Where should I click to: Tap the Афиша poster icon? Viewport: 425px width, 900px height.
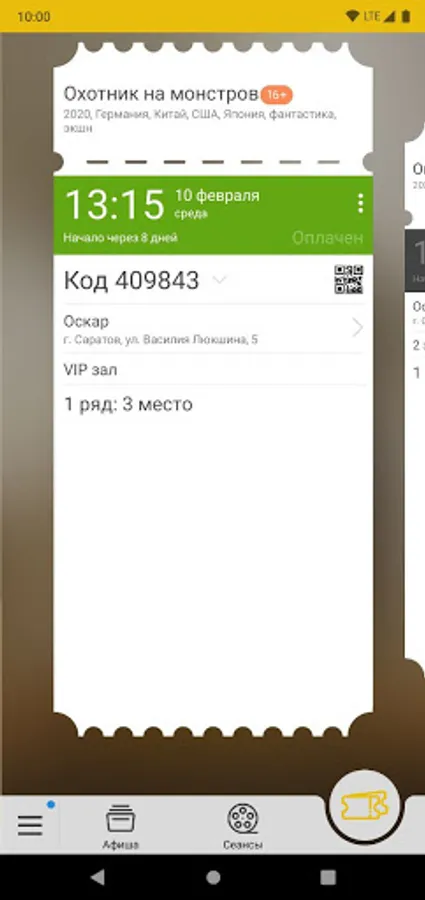(x=121, y=818)
